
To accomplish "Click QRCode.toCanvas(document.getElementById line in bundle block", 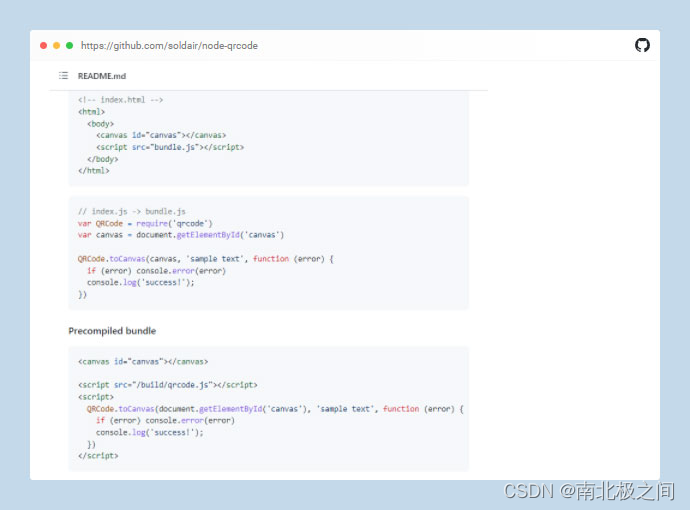I will (275, 409).
